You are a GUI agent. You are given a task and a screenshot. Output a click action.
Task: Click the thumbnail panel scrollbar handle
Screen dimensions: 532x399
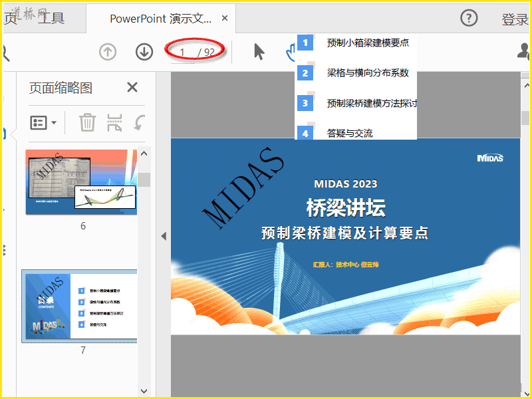pyautogui.click(x=144, y=180)
